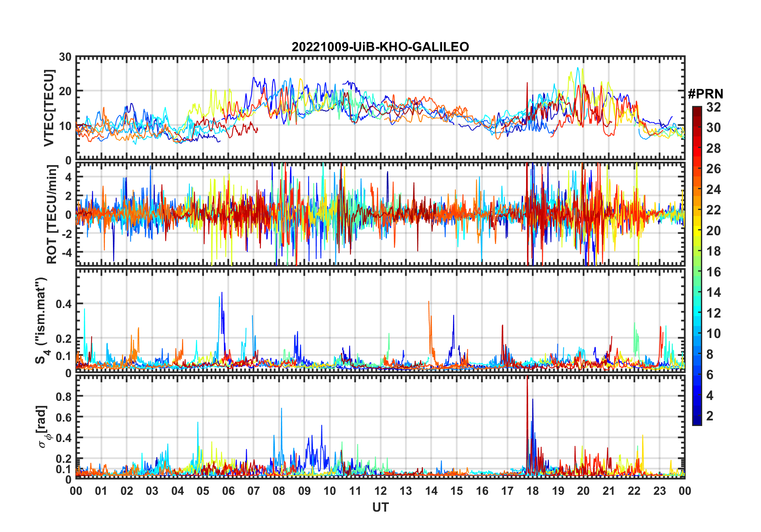761x532 pixels.
Task: Click colorbar tick label "2"
Action: pos(710,416)
